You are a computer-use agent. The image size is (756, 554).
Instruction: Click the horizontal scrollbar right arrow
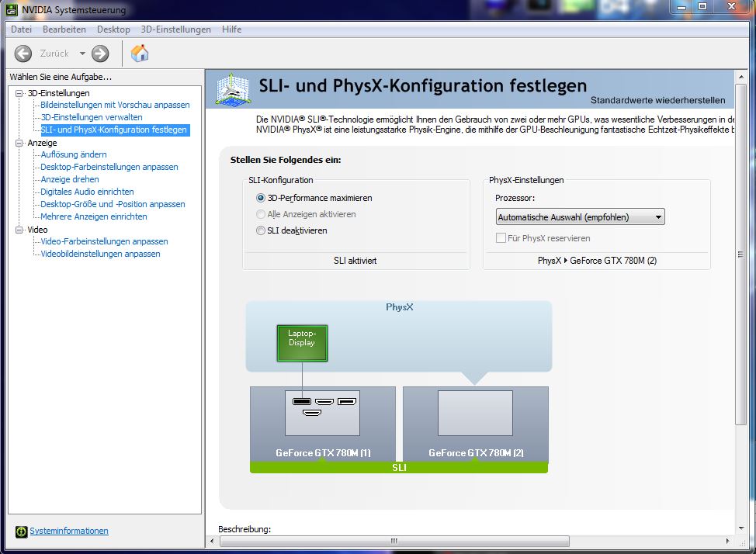coord(728,542)
